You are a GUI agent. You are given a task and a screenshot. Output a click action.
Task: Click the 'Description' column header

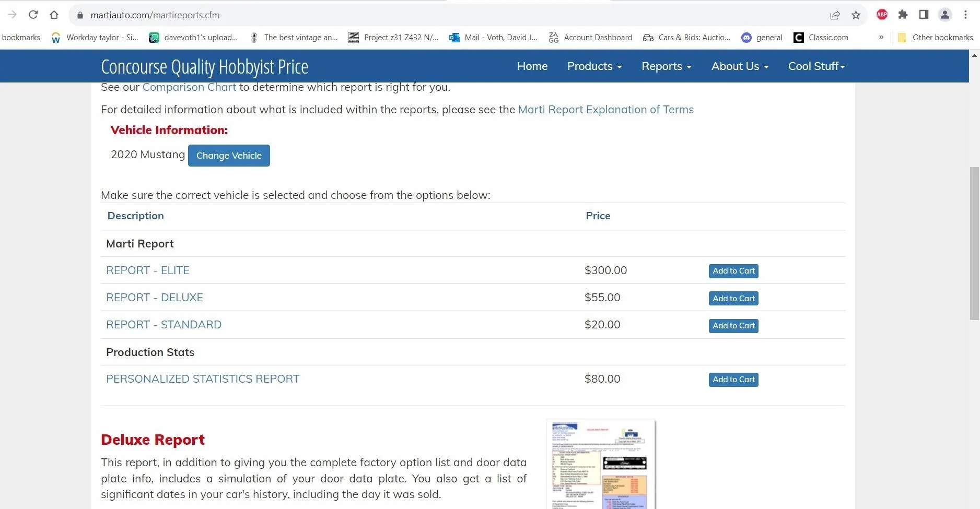(x=135, y=216)
